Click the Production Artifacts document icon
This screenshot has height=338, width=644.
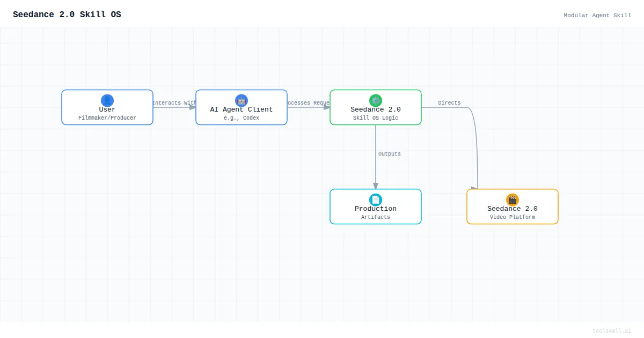376,200
